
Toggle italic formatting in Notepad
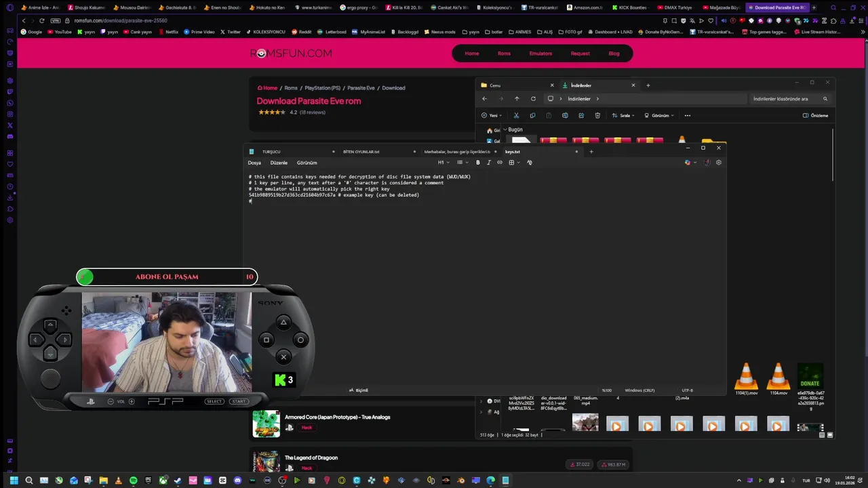pos(488,163)
